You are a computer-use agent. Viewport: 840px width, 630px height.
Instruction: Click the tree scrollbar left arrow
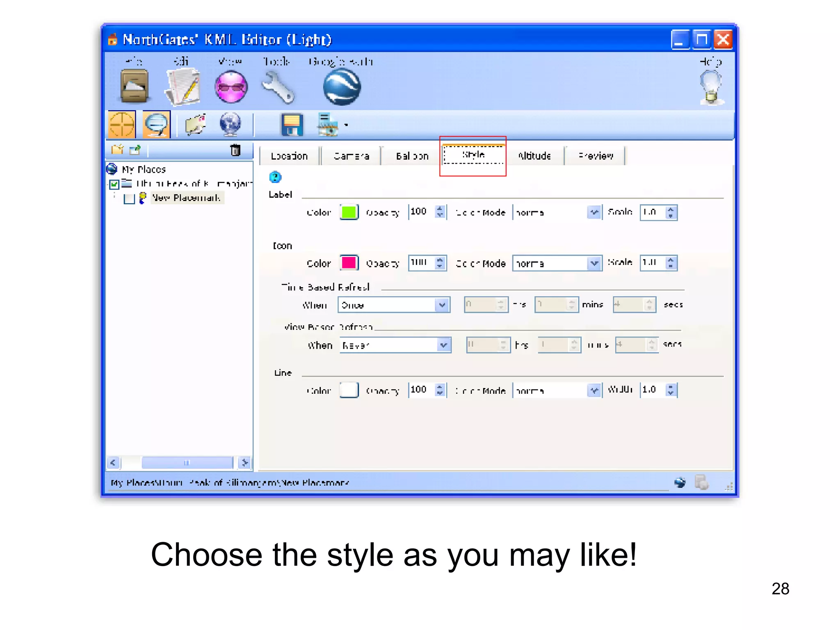113,463
